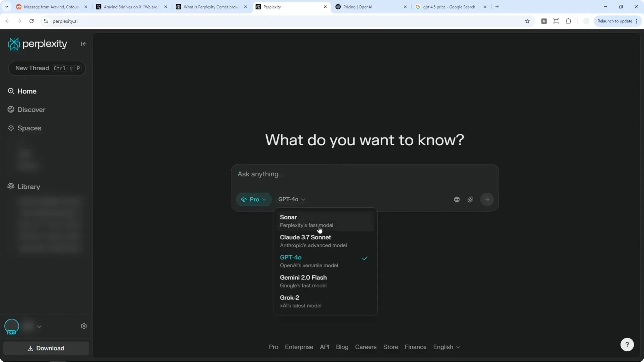644x362 pixels.
Task: Expand the GPT-4o model selector
Action: 291,199
